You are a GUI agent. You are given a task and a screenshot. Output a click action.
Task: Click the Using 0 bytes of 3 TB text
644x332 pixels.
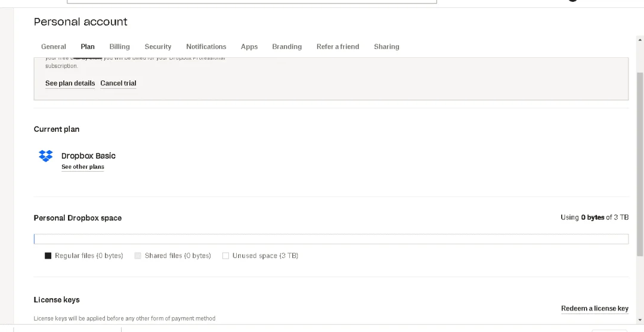coord(595,218)
